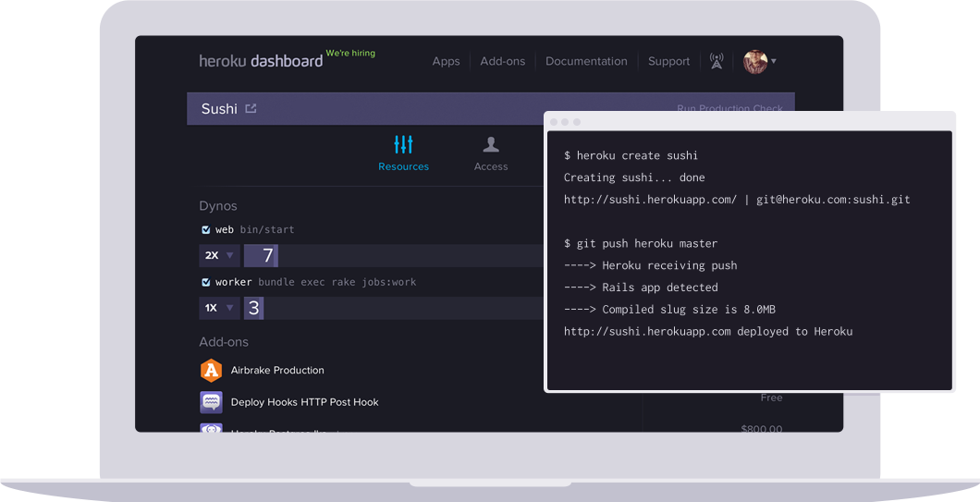Expand the user account menu arrow
This screenshot has width=980, height=502.
click(774, 61)
